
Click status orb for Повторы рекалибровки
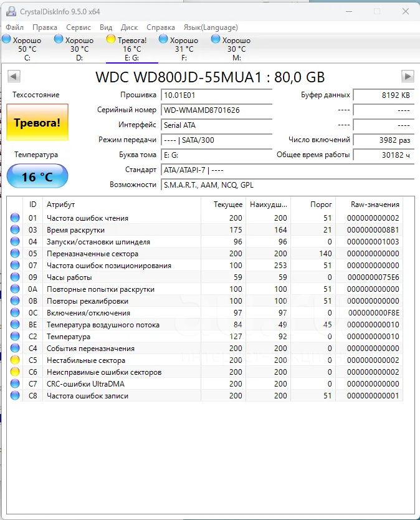15,301
